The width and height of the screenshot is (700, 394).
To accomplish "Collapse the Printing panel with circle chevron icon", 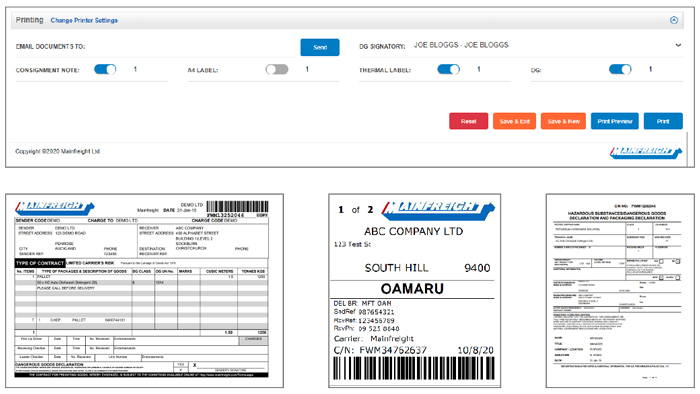I will (x=674, y=20).
